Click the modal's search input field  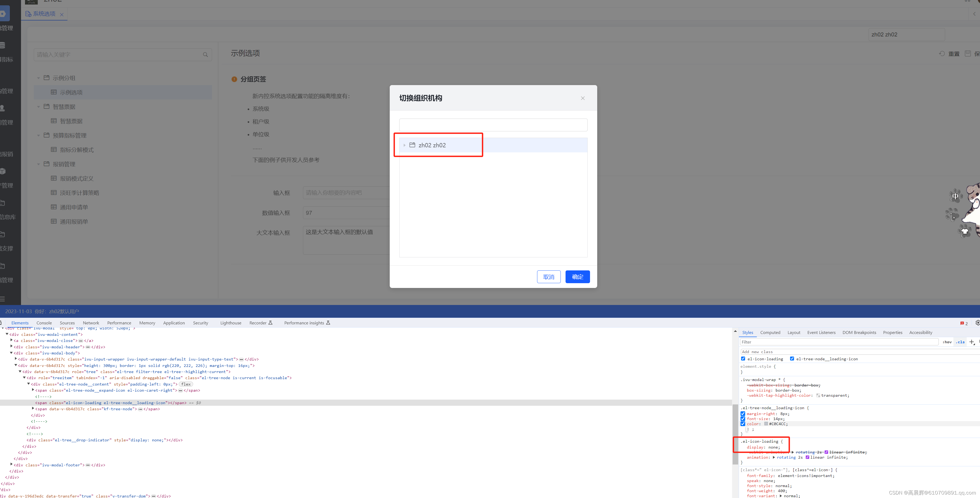click(493, 125)
